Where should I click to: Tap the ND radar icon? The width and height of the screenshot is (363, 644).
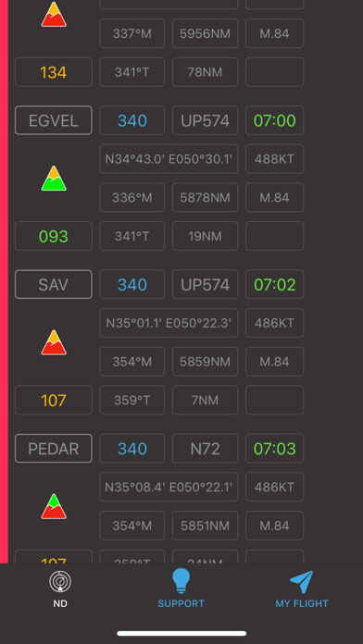(60, 582)
